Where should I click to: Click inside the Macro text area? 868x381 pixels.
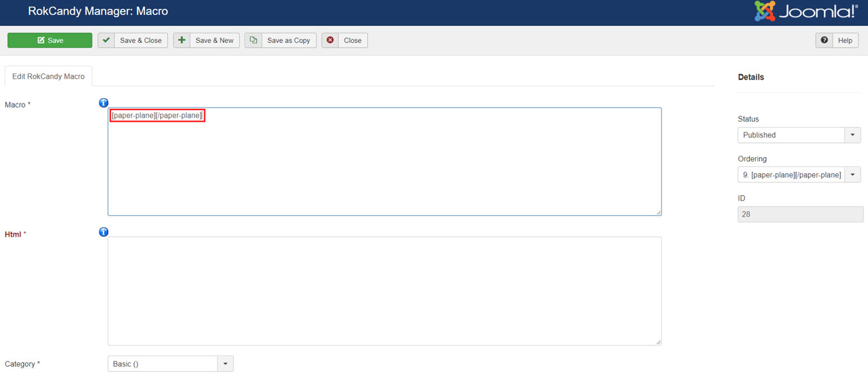coord(385,162)
